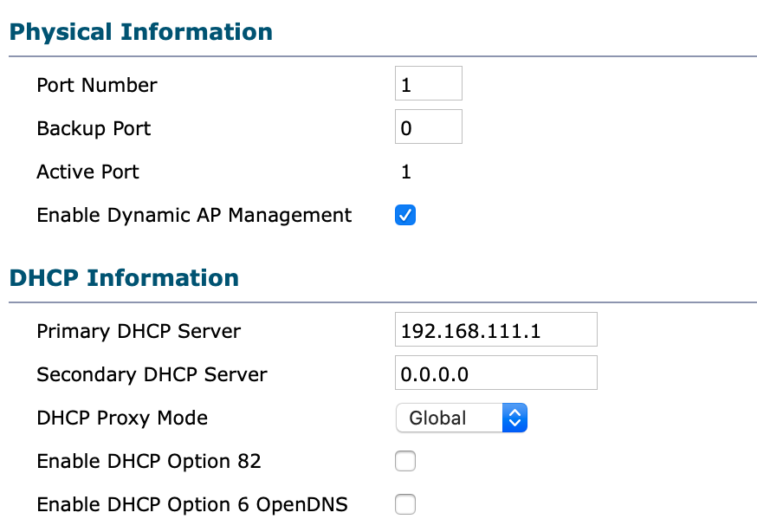757x532 pixels.
Task: Check the DHCP Option 6 OpenDNS box
Action: click(405, 504)
